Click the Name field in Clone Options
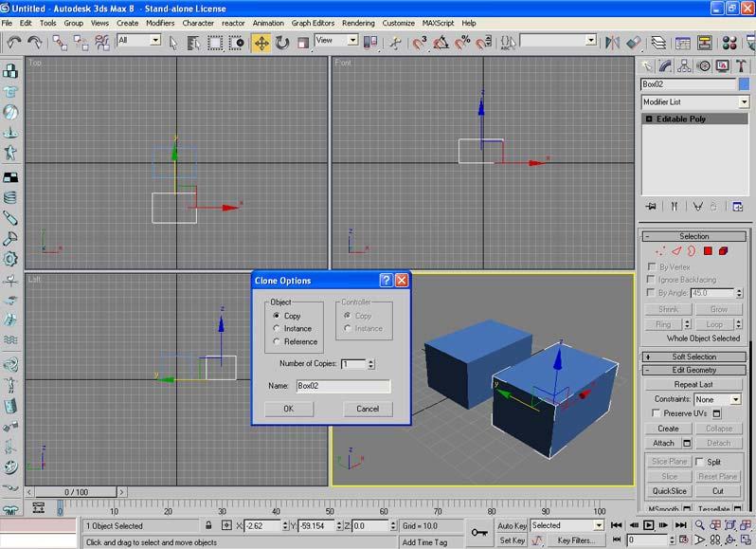756x549 pixels. pyautogui.click(x=343, y=386)
